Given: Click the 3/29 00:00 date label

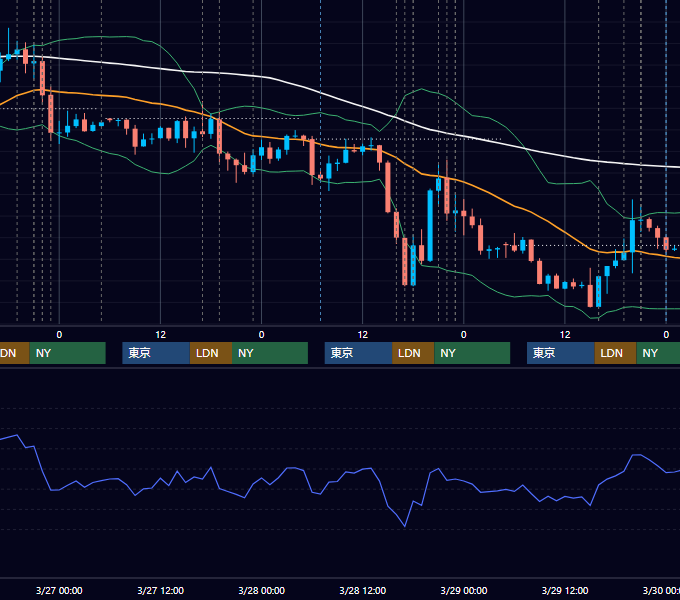Looking at the screenshot, I should pyautogui.click(x=464, y=590).
